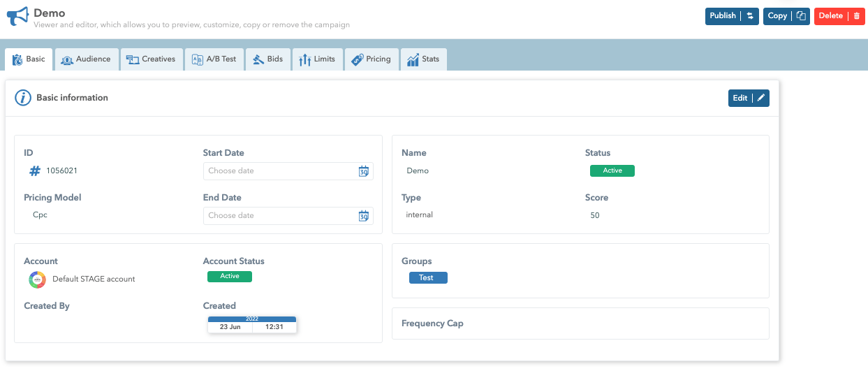Image resolution: width=868 pixels, height=371 pixels.
Task: Click the Test group tag
Action: tap(427, 278)
